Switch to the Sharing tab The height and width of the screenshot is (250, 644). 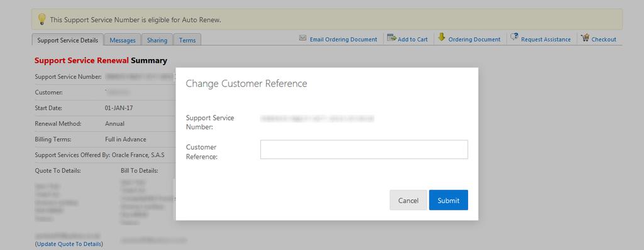tap(157, 40)
